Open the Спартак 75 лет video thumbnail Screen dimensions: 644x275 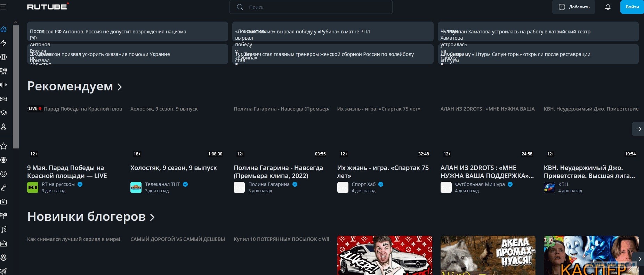[385, 132]
